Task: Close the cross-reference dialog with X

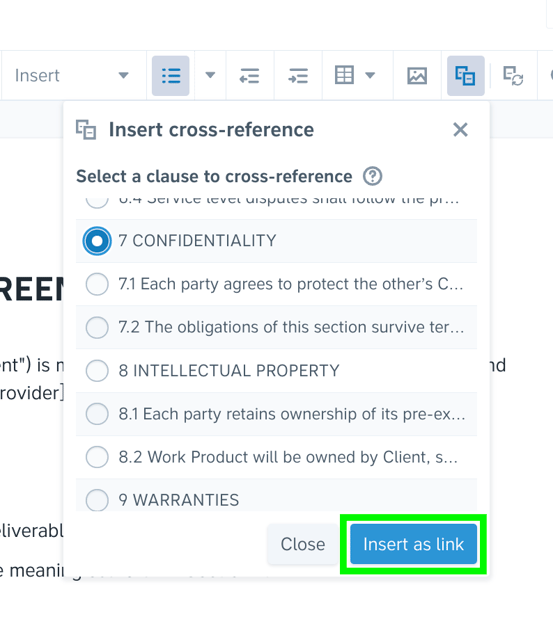Action: click(460, 130)
